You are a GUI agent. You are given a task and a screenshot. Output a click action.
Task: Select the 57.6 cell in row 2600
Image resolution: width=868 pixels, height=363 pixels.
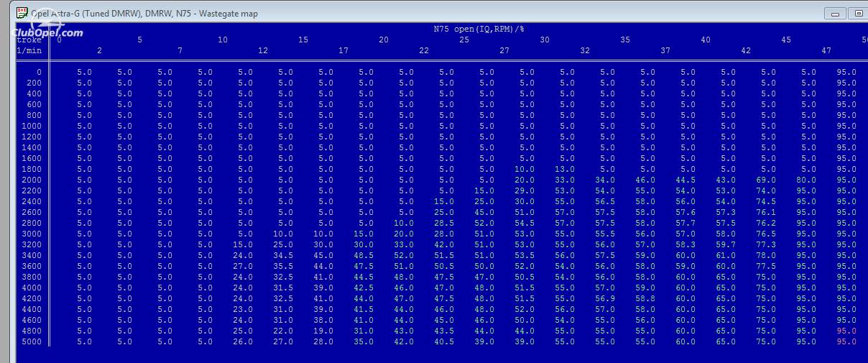(685, 213)
